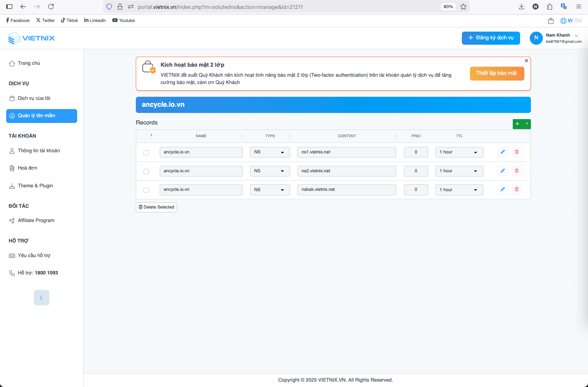Open the type dropdown for ns2.vietnix.net record
This screenshot has width=588, height=387.
(270, 171)
